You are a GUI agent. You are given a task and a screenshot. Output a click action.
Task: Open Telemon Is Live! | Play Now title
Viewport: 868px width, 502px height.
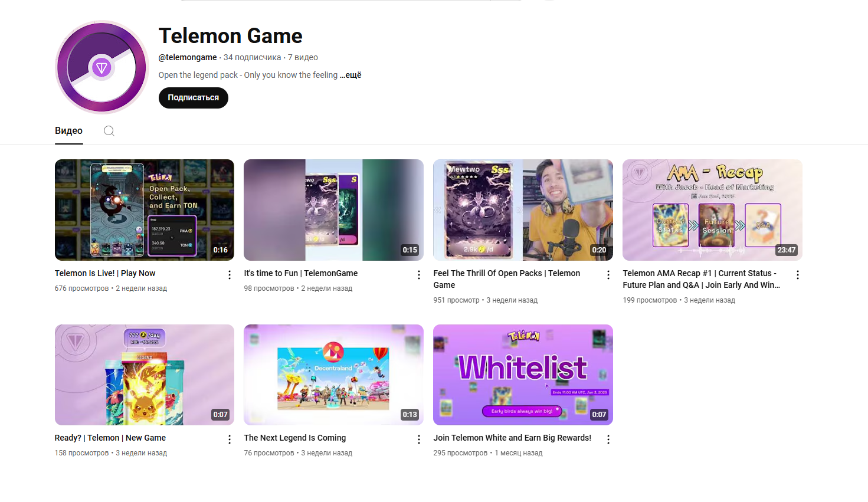pos(105,273)
